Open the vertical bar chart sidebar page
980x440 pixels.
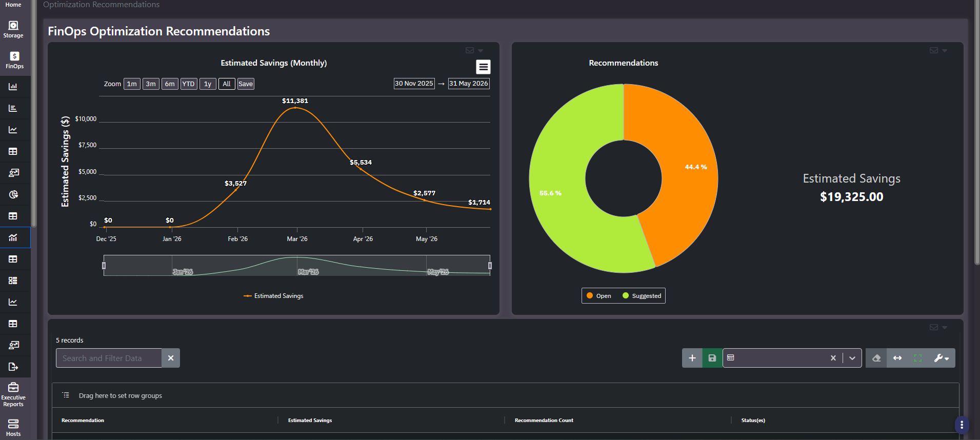(13, 87)
